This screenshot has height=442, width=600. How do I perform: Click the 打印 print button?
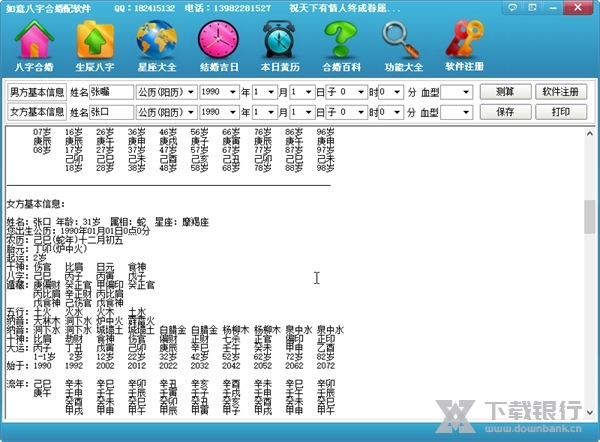click(x=561, y=112)
